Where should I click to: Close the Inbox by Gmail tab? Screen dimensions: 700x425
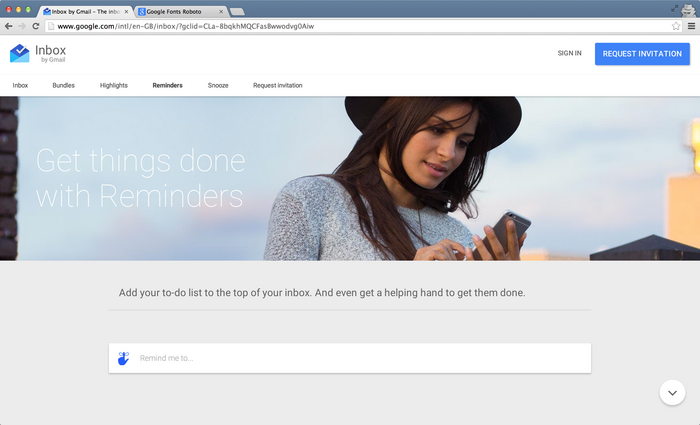126,12
